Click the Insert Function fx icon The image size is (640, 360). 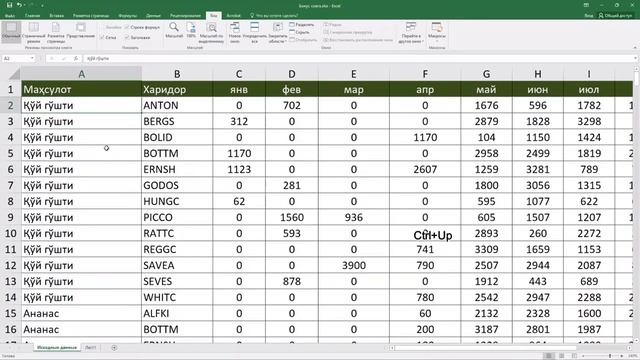click(76, 58)
